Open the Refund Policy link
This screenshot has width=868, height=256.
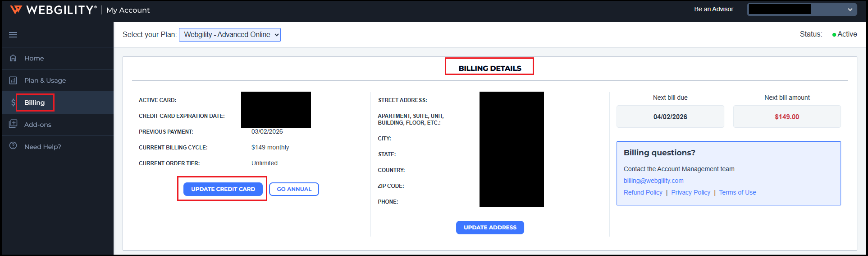[643, 192]
